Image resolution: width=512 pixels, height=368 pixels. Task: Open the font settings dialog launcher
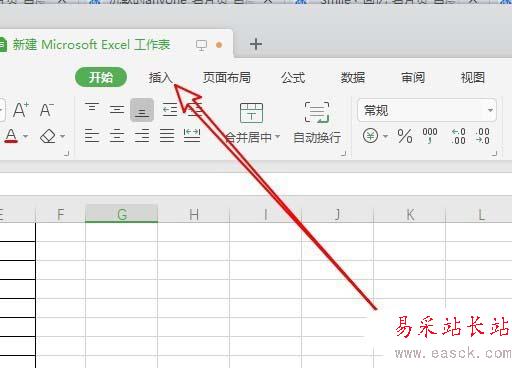(x=67, y=154)
